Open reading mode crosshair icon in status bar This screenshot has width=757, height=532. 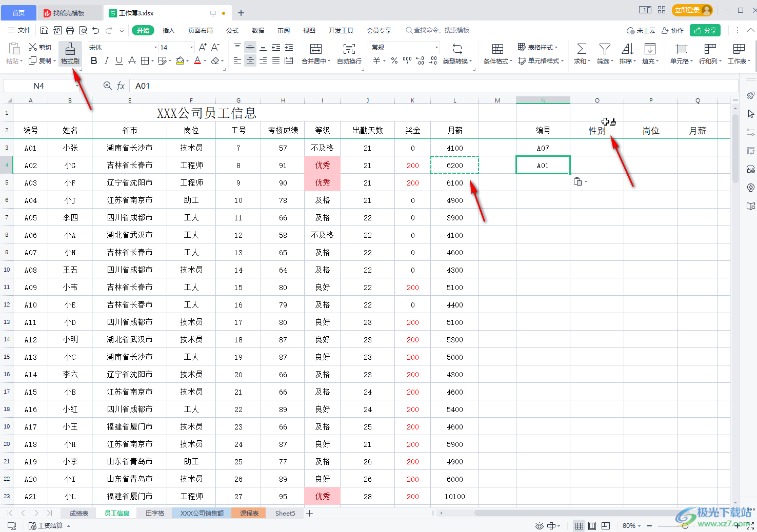coord(552,526)
